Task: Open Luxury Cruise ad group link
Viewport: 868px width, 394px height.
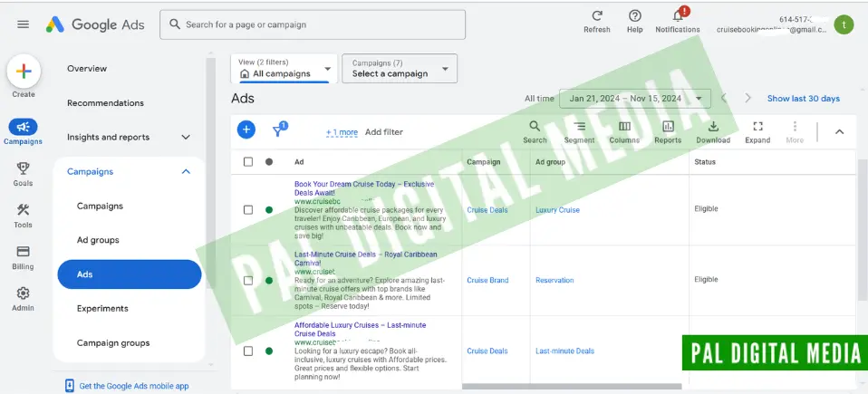Action: coord(557,210)
